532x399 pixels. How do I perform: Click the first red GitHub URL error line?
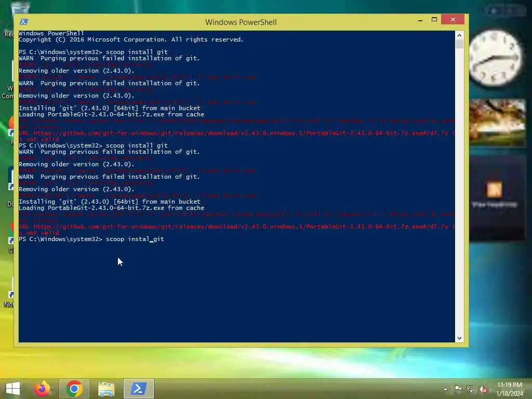[236, 133]
